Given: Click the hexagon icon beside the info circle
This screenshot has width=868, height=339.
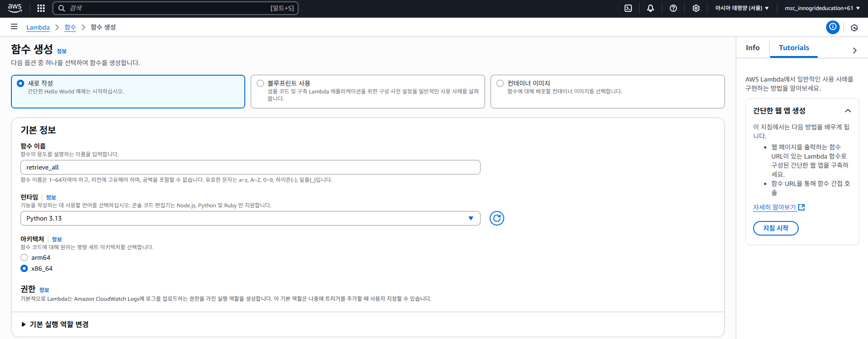Looking at the screenshot, I should (x=854, y=28).
